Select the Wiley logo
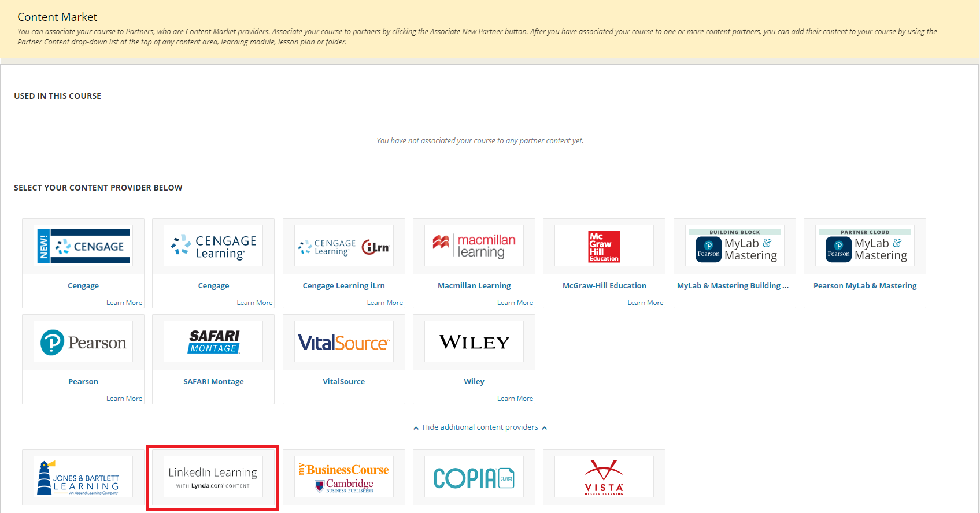 (474, 342)
